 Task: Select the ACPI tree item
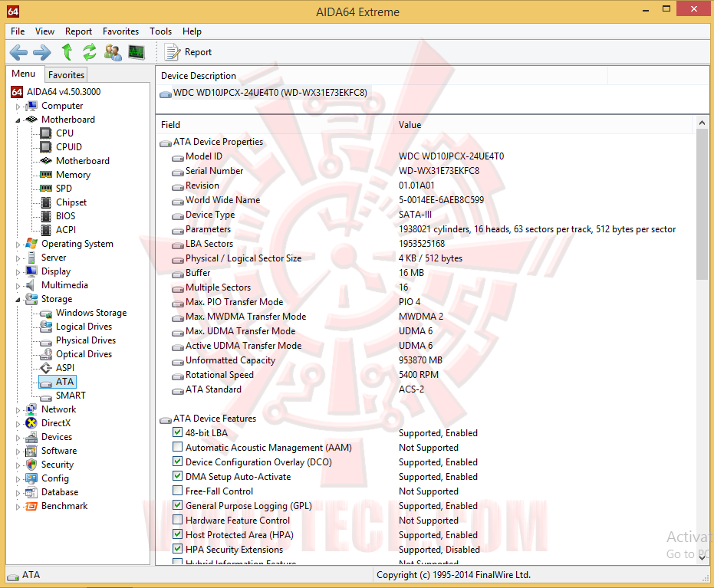tap(66, 230)
